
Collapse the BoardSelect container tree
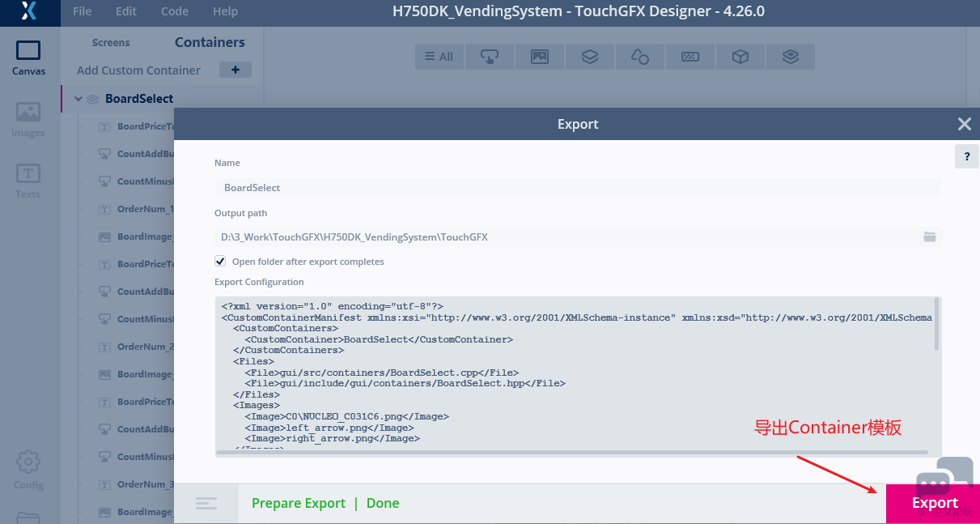[78, 98]
